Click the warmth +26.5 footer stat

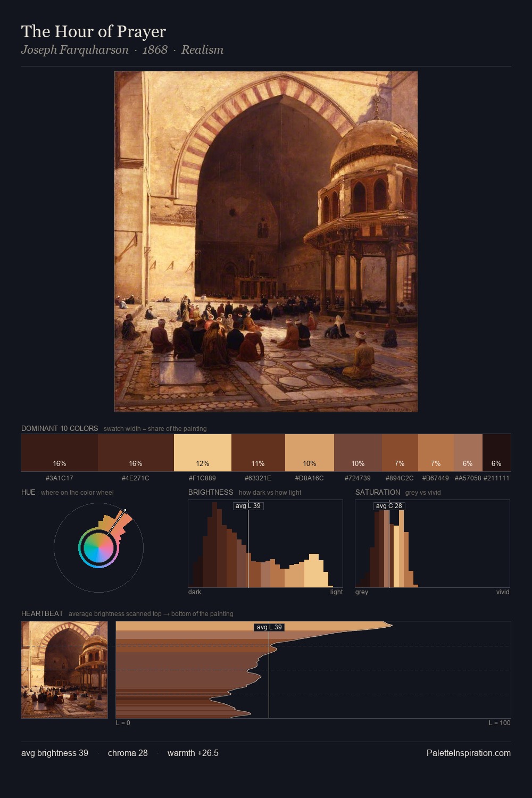193,753
